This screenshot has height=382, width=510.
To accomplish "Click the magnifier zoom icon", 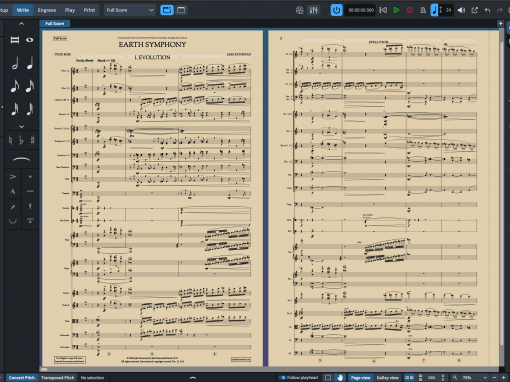I will click(454, 378).
